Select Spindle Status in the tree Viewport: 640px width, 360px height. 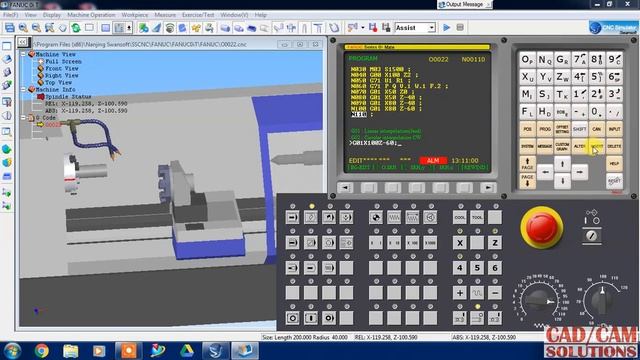coord(68,97)
